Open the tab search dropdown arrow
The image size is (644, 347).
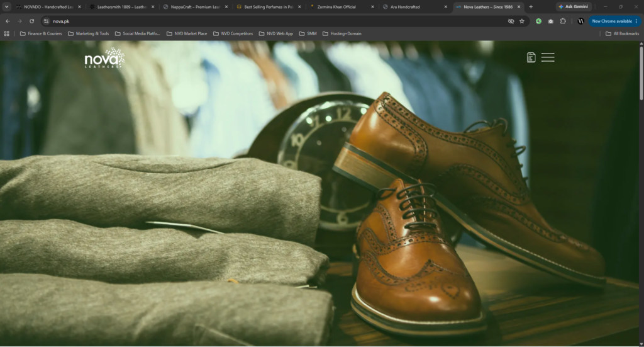[x=6, y=6]
